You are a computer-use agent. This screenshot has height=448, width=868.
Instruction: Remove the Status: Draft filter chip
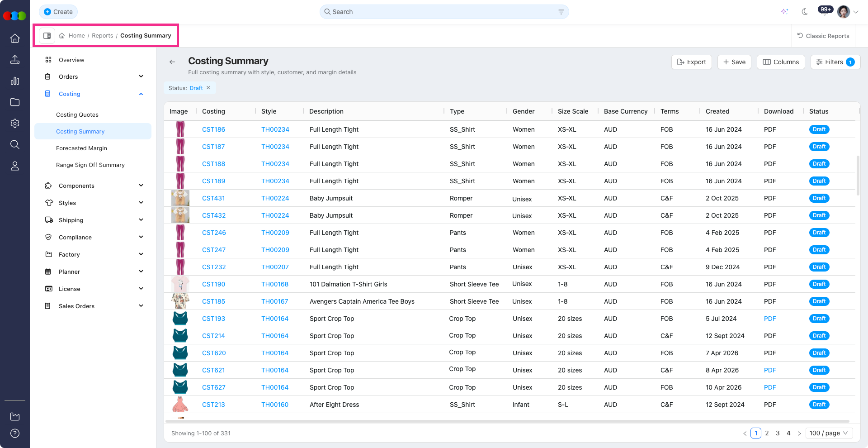(x=208, y=88)
